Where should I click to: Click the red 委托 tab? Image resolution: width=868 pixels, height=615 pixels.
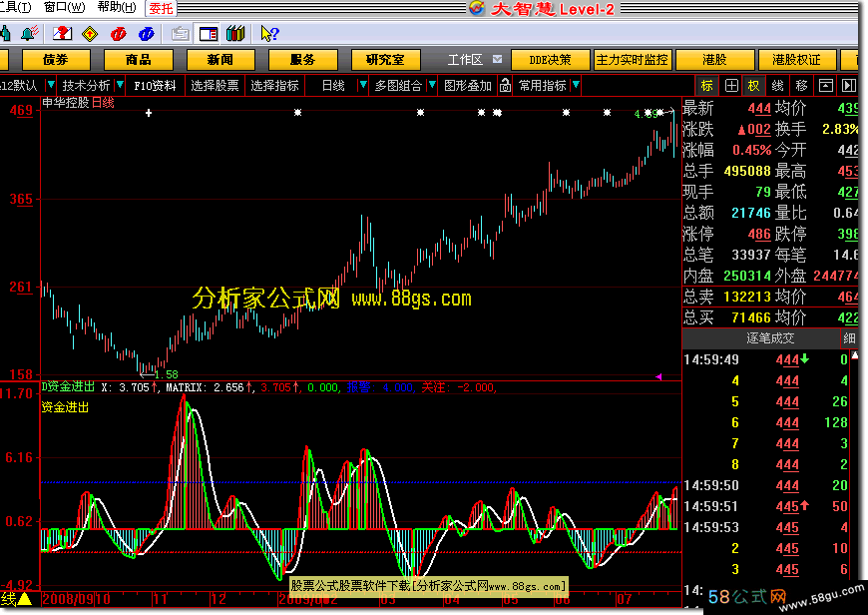point(161,8)
